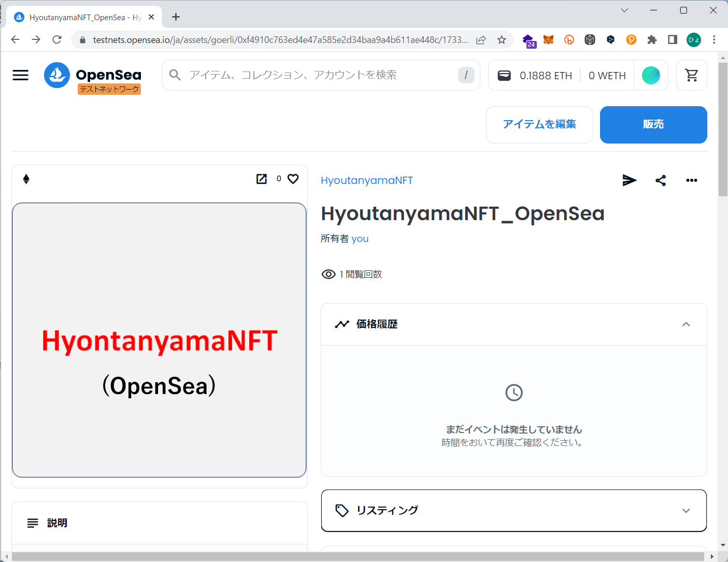Open NFT image in new window icon
728x562 pixels.
pos(262,179)
